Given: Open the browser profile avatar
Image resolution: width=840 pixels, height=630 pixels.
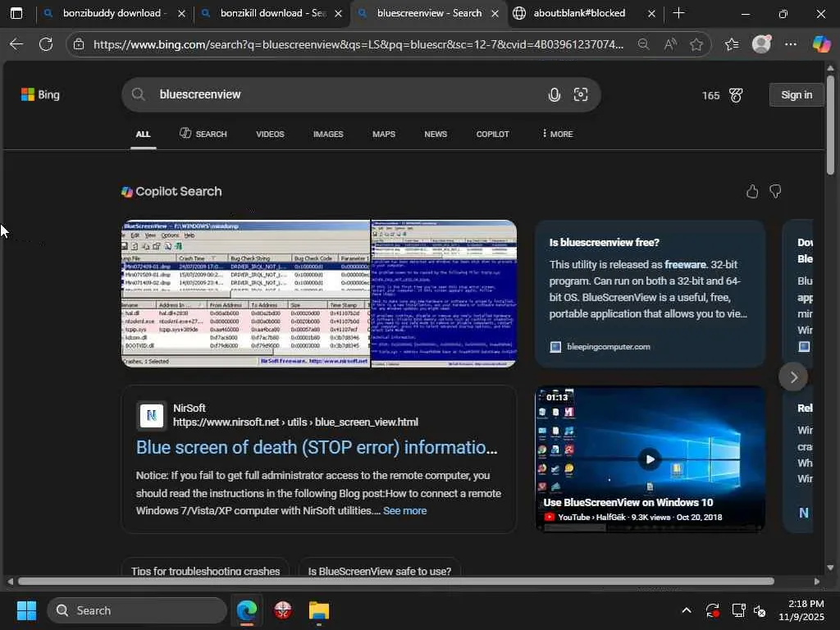Looking at the screenshot, I should pyautogui.click(x=761, y=44).
